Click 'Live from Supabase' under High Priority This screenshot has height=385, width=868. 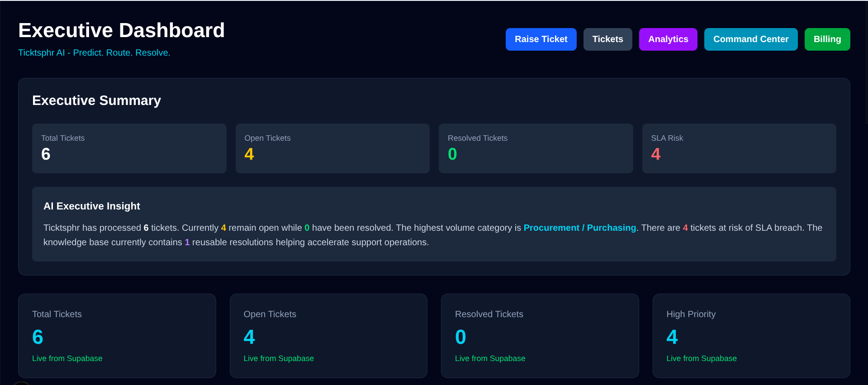[702, 358]
